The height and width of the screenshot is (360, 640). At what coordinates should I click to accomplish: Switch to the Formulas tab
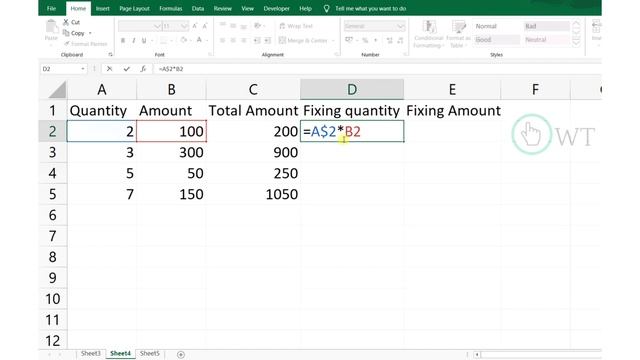(x=171, y=8)
